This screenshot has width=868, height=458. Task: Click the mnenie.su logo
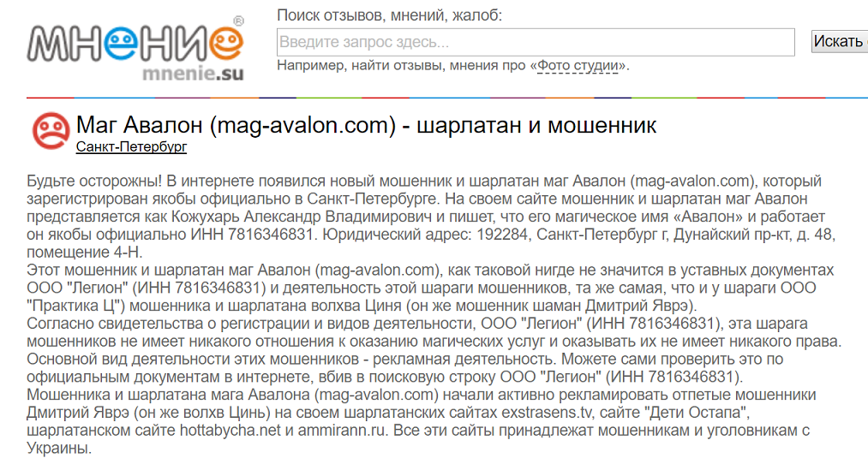pyautogui.click(x=135, y=49)
